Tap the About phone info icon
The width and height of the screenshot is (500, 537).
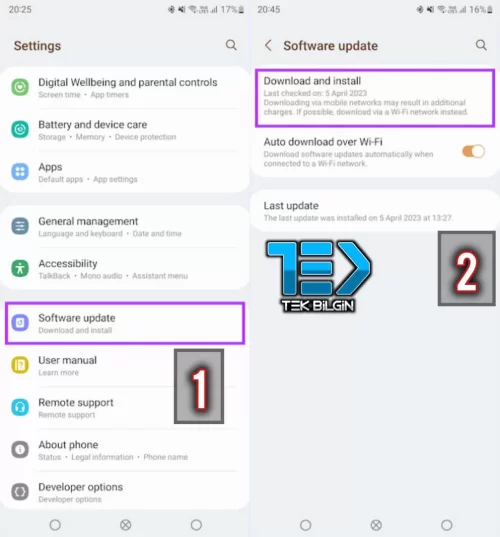point(20,449)
